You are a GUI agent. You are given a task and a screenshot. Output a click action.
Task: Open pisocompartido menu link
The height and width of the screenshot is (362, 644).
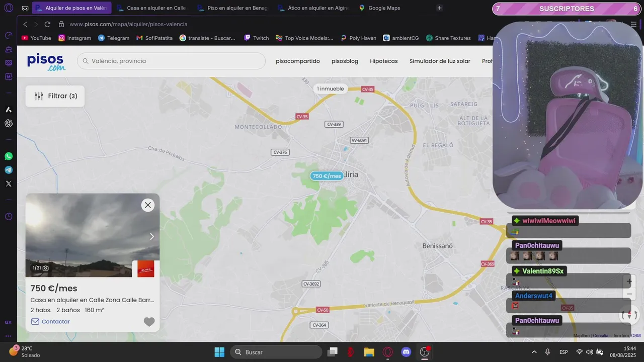(x=298, y=61)
